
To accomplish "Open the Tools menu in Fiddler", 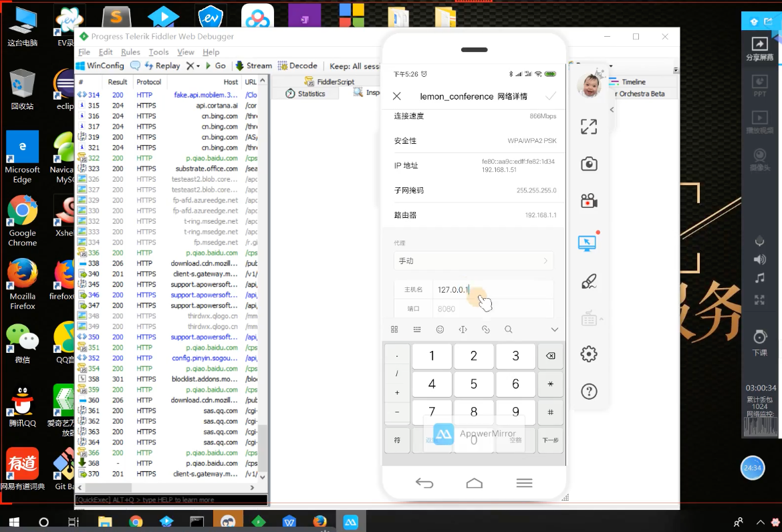I will coord(158,51).
